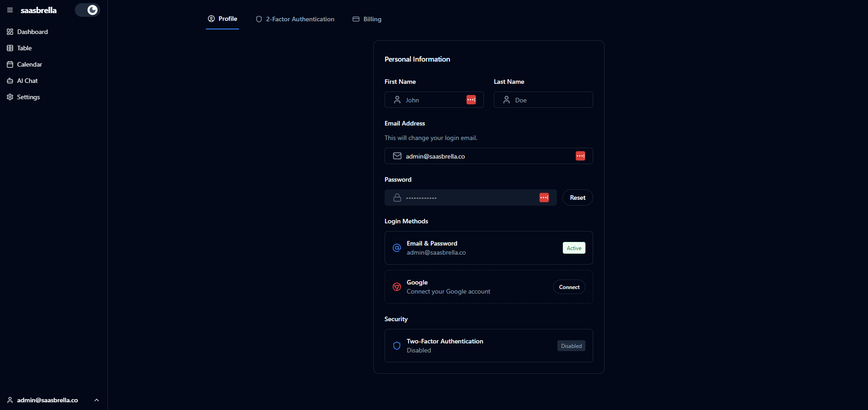
Task: Switch to the Billing tab
Action: [x=367, y=19]
